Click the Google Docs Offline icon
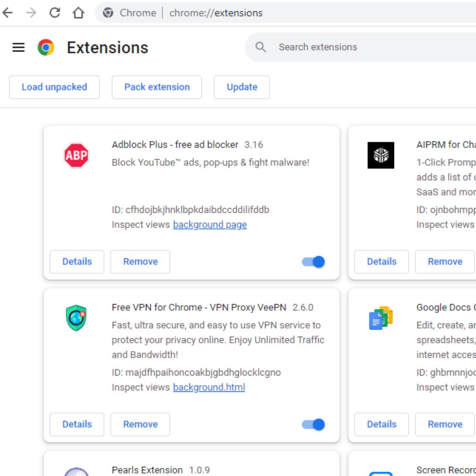The height and width of the screenshot is (476, 476). point(381,318)
